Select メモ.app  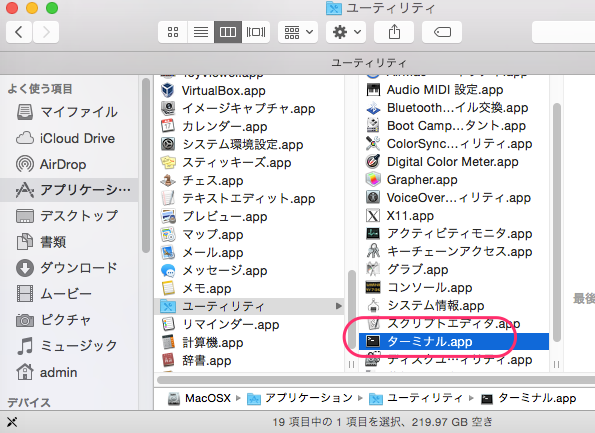click(x=250, y=289)
